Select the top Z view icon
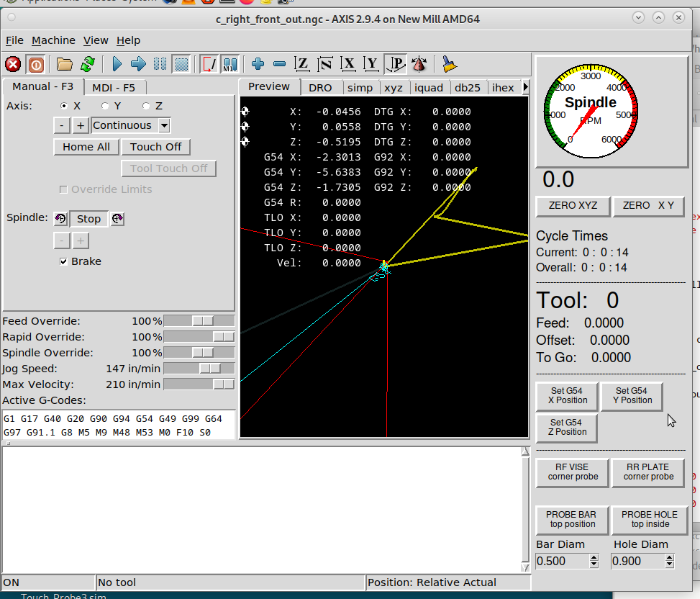This screenshot has width=700, height=599. click(302, 65)
